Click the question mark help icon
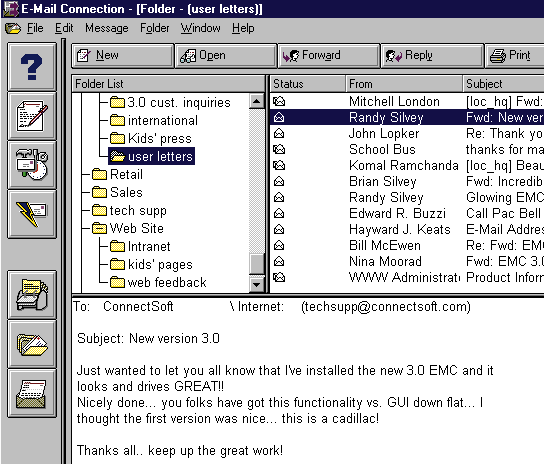This screenshot has height=464, width=544. point(32,67)
